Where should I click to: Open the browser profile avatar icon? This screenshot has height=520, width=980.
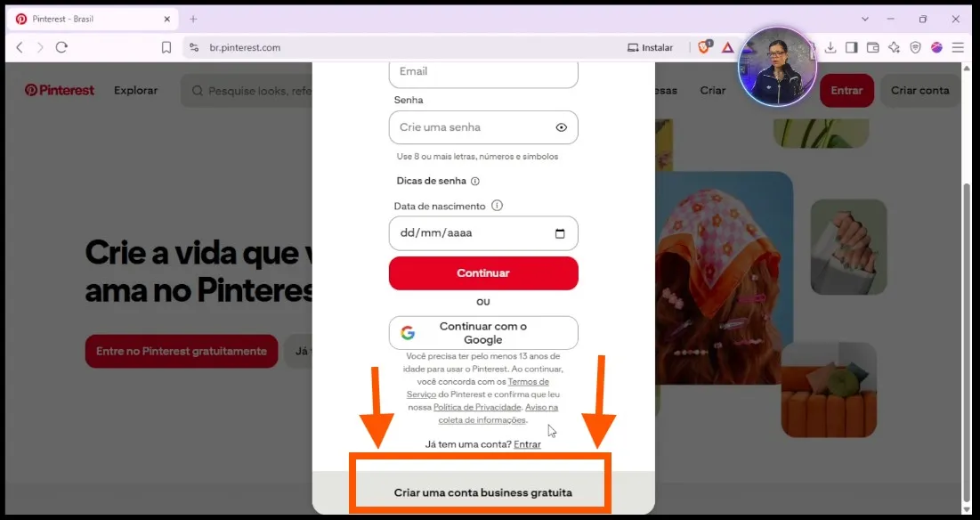point(936,47)
